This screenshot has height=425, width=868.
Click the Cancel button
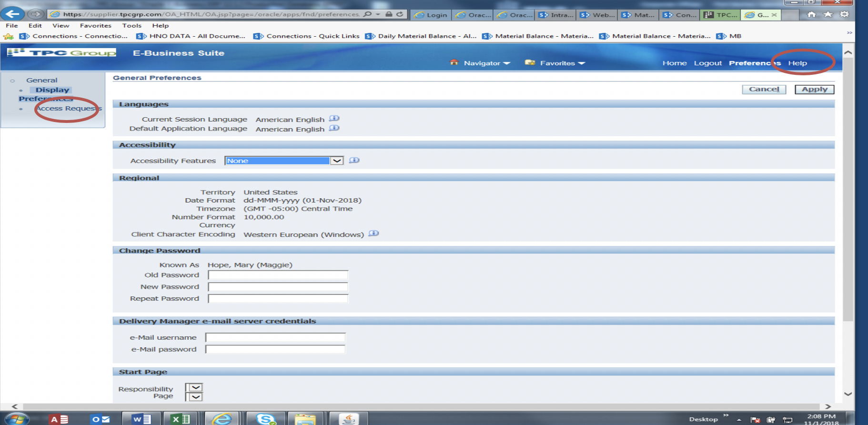coord(764,89)
